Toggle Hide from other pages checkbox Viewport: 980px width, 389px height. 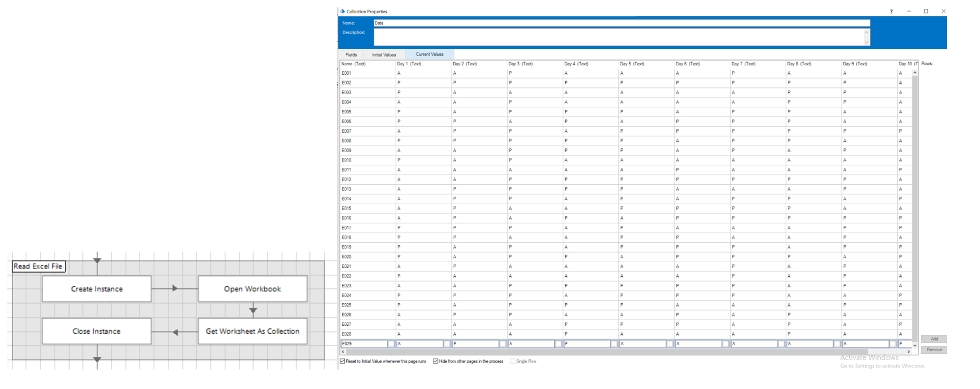tap(436, 361)
